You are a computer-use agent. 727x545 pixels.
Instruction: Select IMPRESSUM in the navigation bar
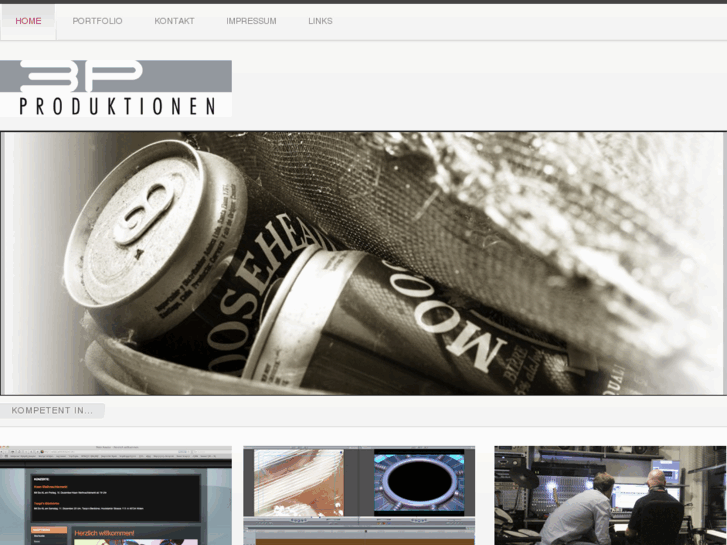[x=251, y=21]
